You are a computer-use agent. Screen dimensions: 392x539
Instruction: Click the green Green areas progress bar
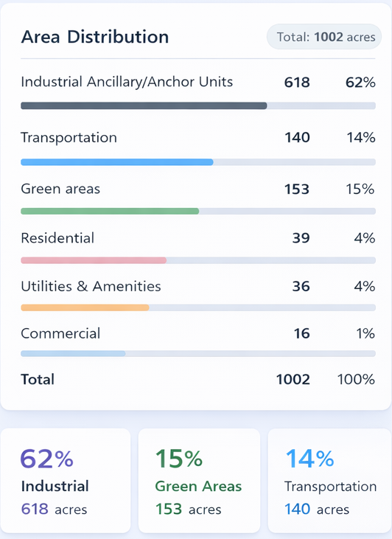(x=110, y=211)
